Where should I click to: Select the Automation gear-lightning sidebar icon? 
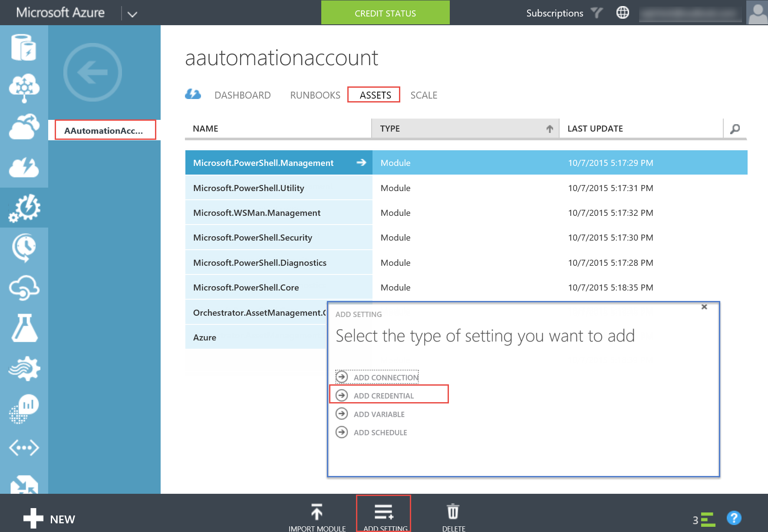click(24, 208)
